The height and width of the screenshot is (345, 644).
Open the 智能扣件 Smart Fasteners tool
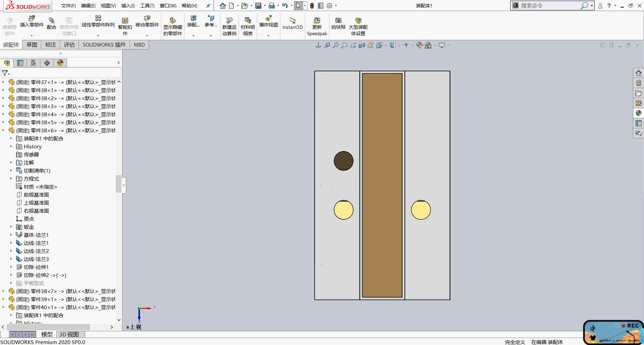(x=125, y=26)
